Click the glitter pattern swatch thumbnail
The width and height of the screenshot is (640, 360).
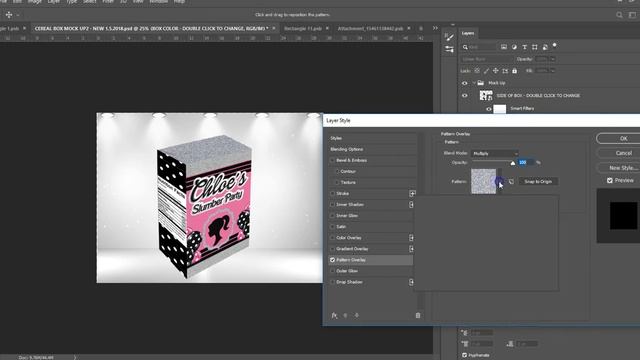(484, 181)
